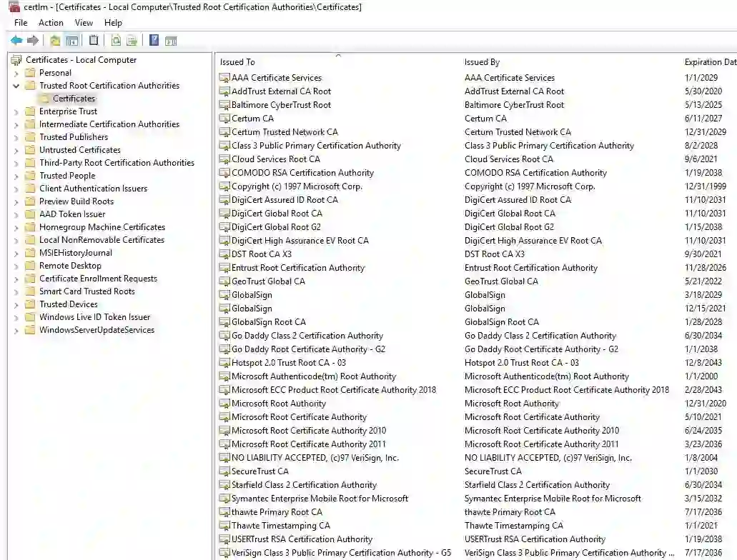Expand Intermediate Certification Authorities node
This screenshot has height=560, width=737.
coord(16,125)
